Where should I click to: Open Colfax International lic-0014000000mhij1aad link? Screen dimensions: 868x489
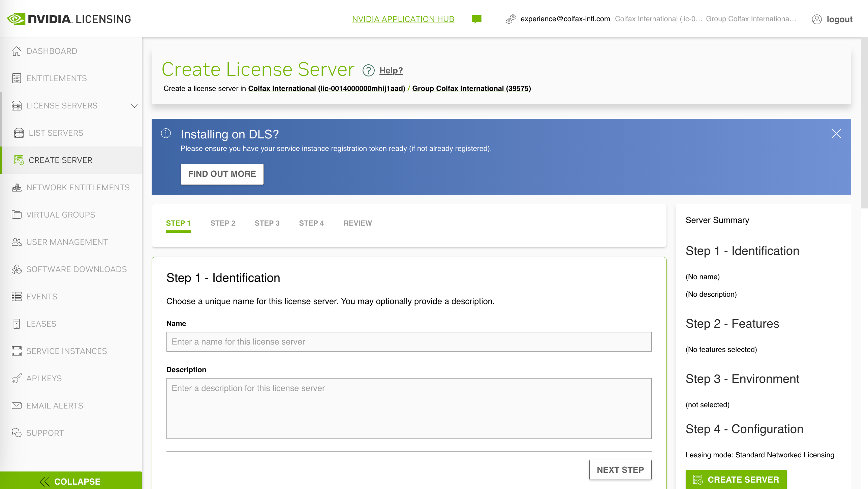pos(327,88)
